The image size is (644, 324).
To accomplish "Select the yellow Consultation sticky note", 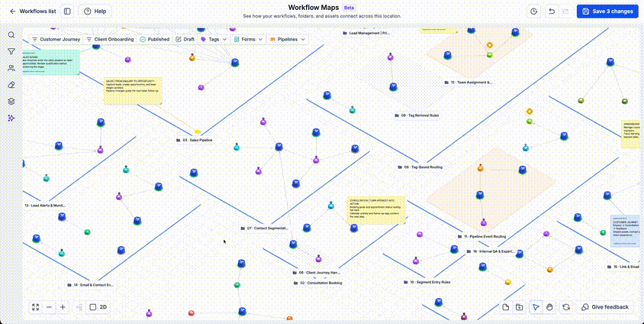I will click(x=376, y=210).
